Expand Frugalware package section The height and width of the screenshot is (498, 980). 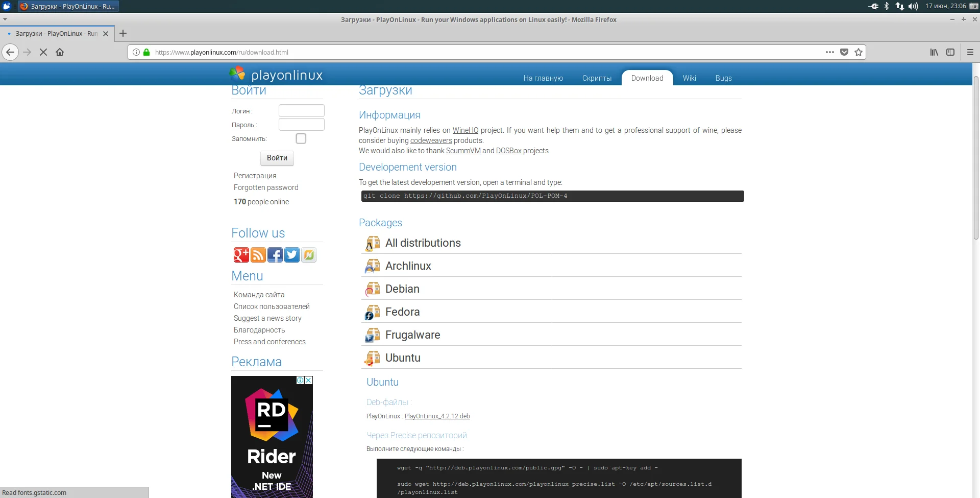pyautogui.click(x=551, y=335)
